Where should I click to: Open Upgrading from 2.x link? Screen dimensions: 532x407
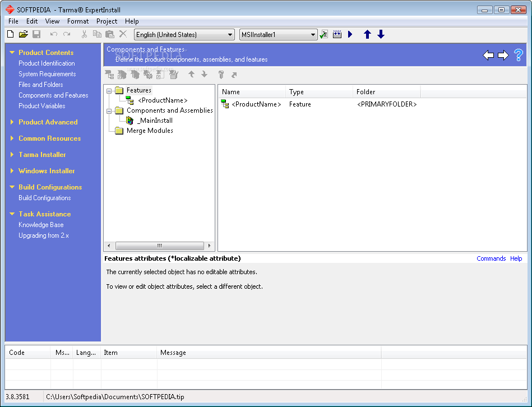click(x=44, y=235)
